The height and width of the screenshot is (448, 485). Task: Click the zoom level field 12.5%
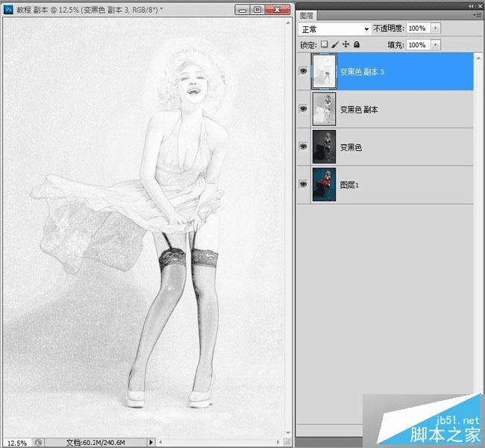click(x=16, y=443)
